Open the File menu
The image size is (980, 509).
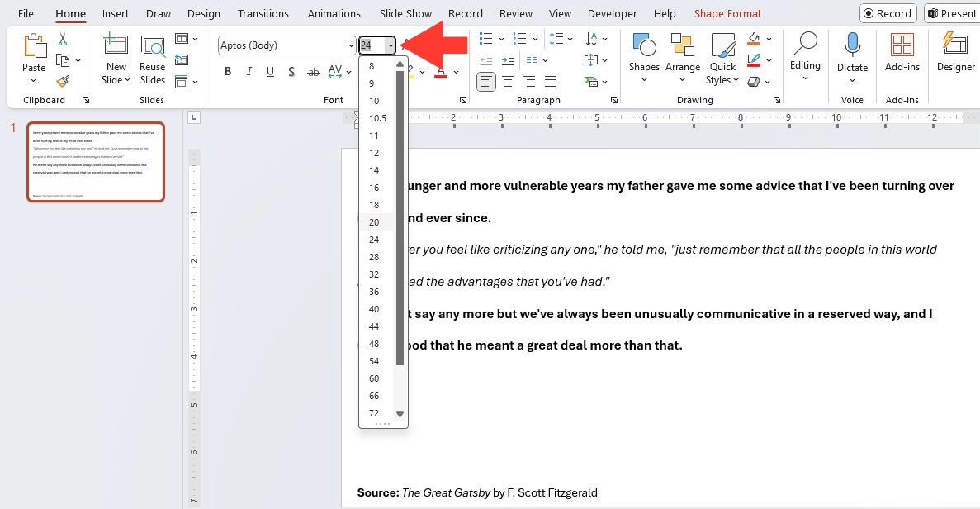point(26,13)
